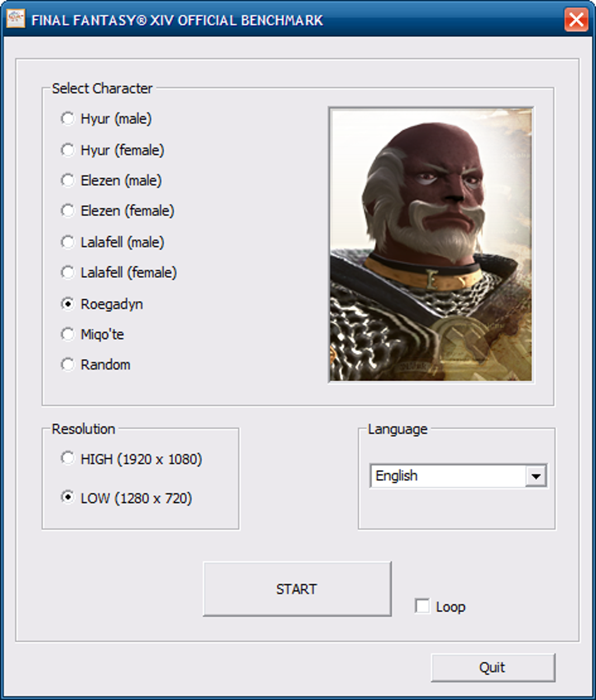The image size is (596, 700).
Task: Select the Hyur (female) character option
Action: pos(67,150)
